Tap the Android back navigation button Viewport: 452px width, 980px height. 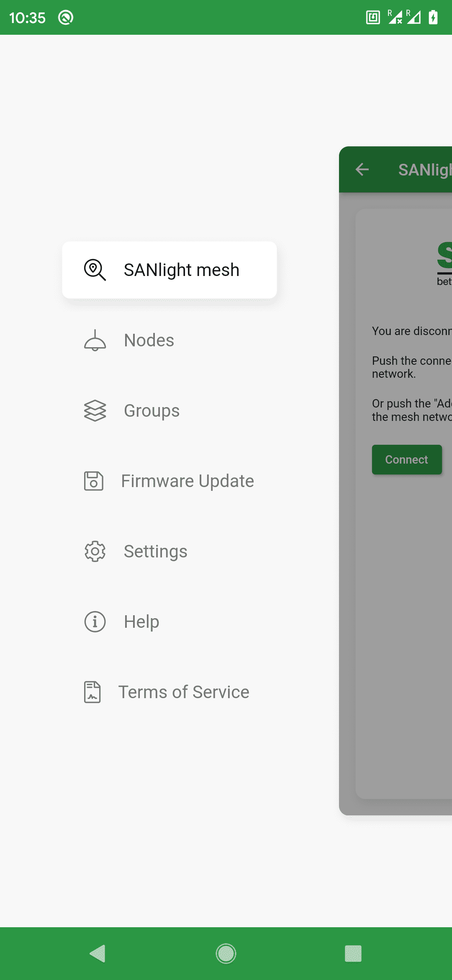click(x=98, y=954)
